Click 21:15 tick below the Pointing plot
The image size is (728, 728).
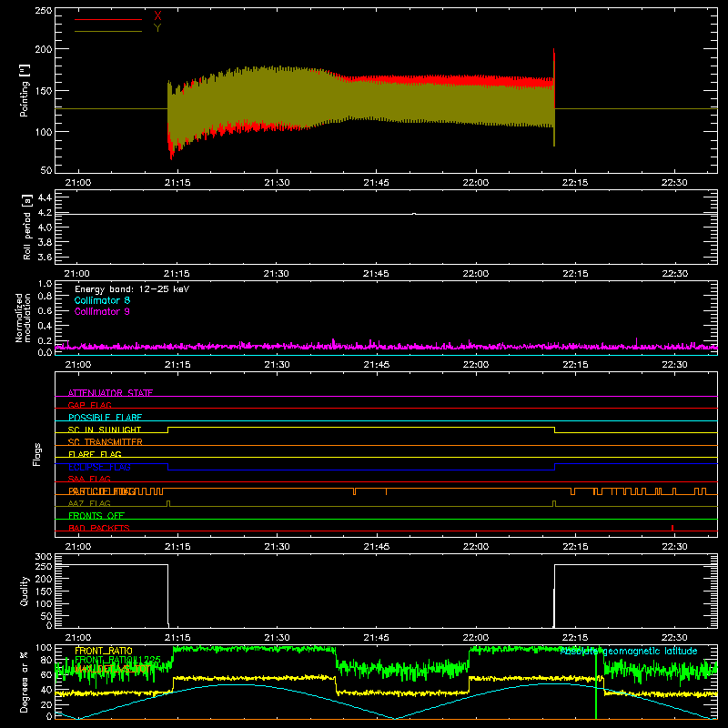coord(177,183)
